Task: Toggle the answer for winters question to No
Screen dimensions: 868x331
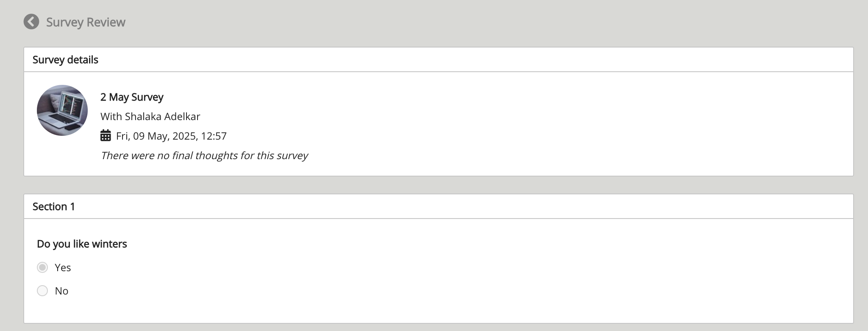Action: (42, 291)
